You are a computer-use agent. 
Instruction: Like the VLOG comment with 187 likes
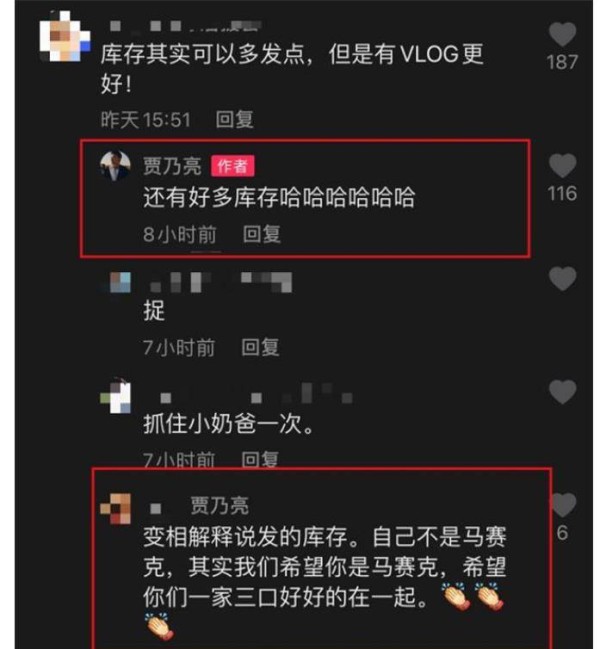[x=562, y=35]
